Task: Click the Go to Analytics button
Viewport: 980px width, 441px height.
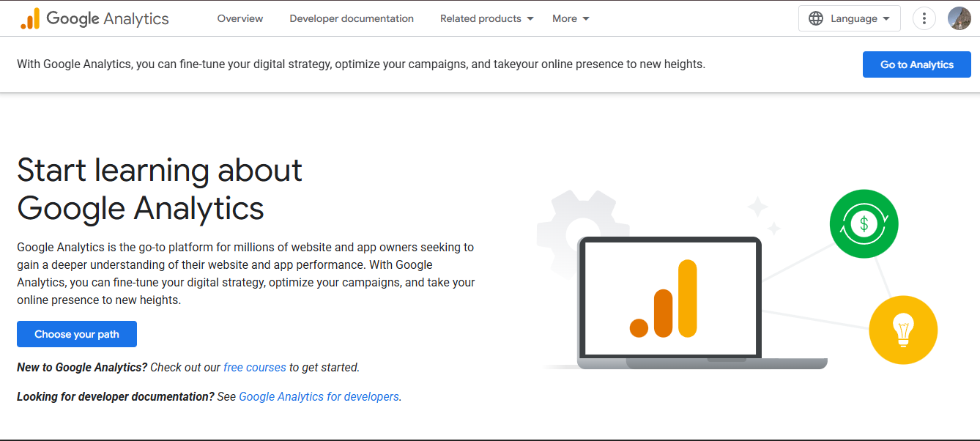Action: pyautogui.click(x=917, y=64)
